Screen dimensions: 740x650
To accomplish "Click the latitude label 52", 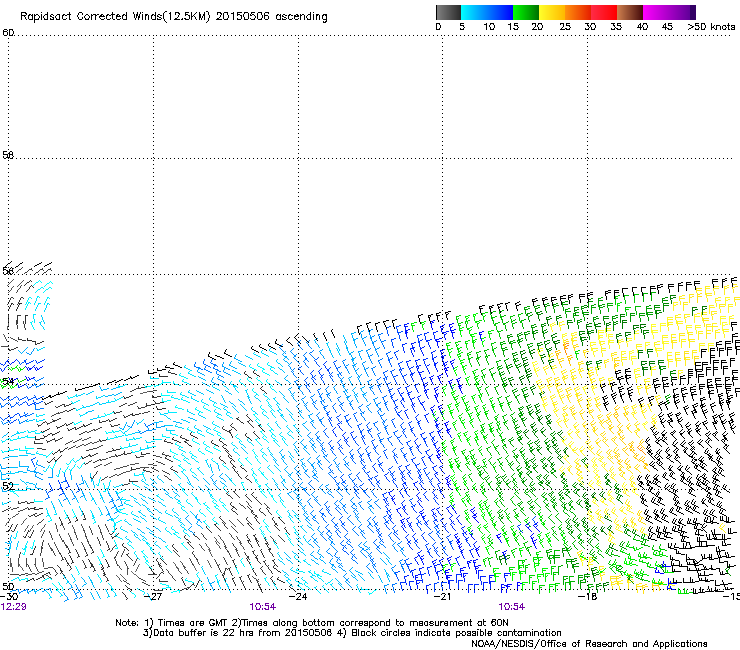I will (8, 486).
